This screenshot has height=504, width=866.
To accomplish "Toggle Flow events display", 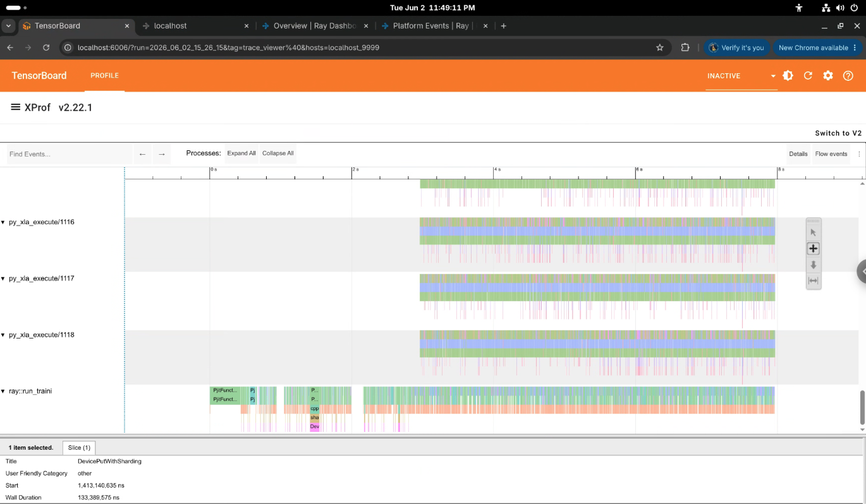I will 831,154.
